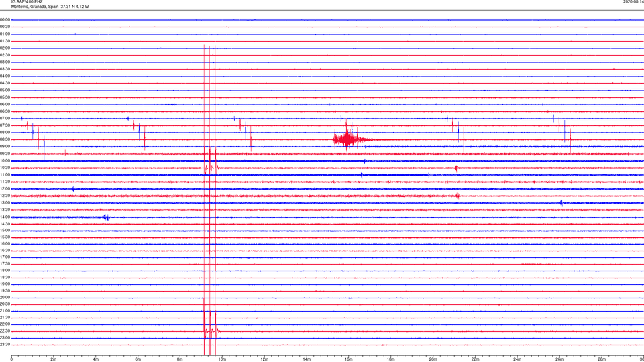Choose the 17:30 time label

point(5,264)
